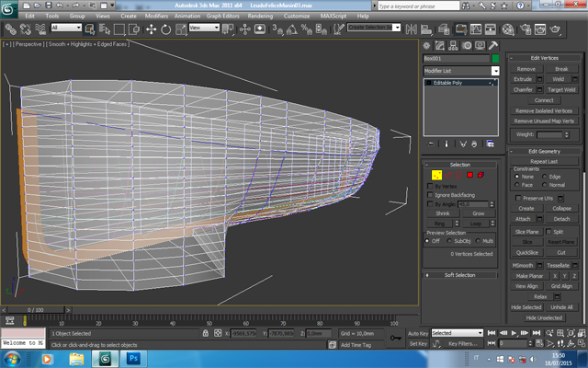The width and height of the screenshot is (588, 368).
Task: Open the View reference coordinate dropdown
Action: tap(204, 28)
